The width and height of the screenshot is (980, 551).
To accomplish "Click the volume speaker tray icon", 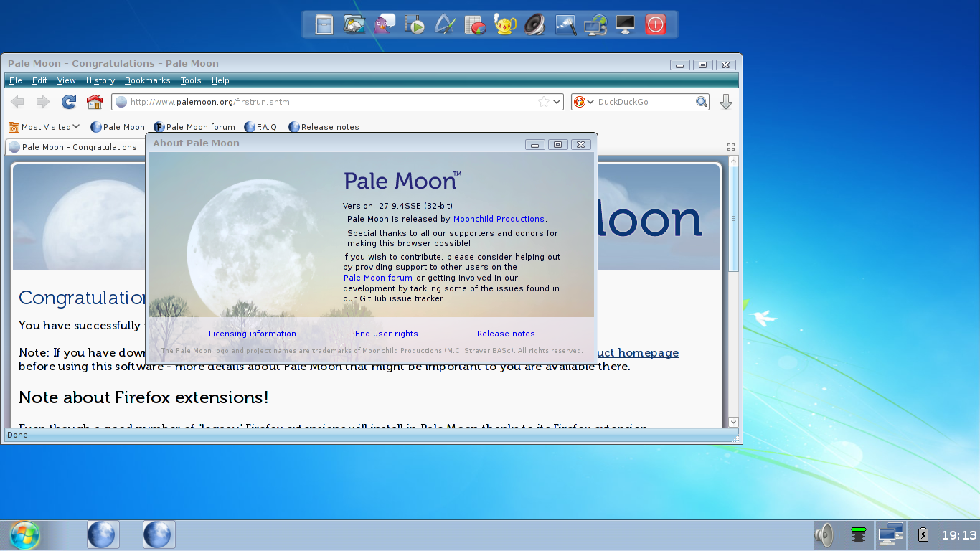I will (x=824, y=534).
